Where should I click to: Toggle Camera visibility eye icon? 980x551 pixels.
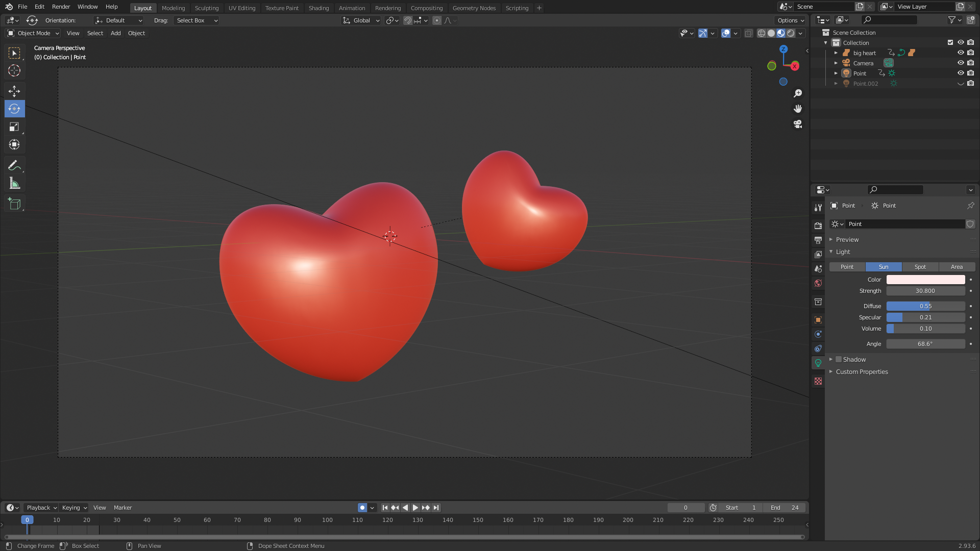(960, 63)
